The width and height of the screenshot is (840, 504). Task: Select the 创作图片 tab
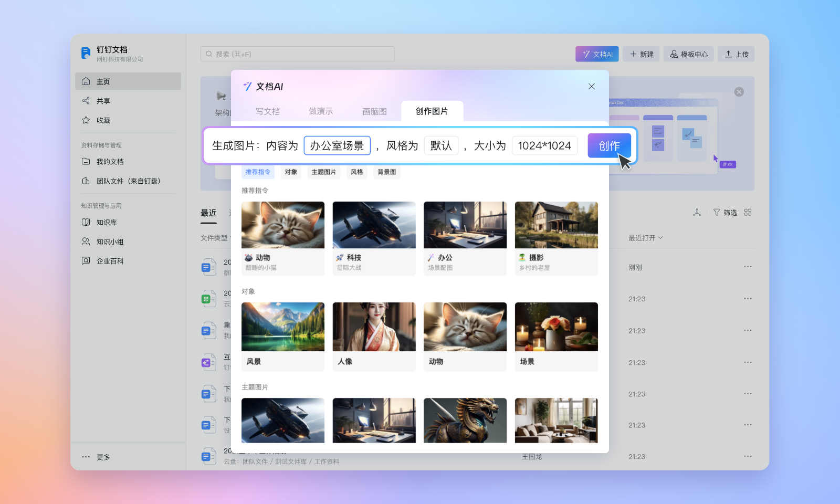coord(432,111)
